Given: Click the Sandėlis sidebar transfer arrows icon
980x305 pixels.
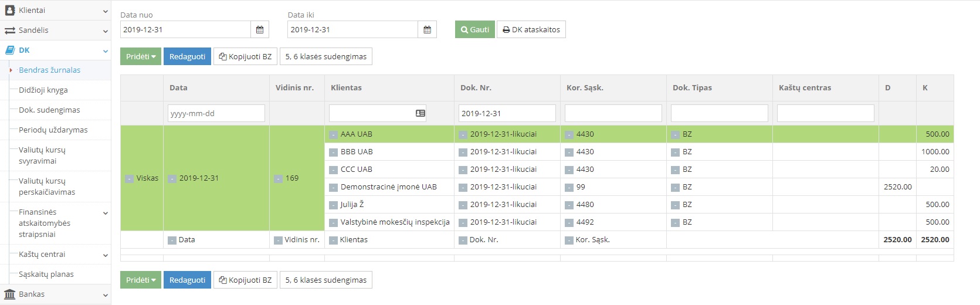Looking at the screenshot, I should [9, 30].
